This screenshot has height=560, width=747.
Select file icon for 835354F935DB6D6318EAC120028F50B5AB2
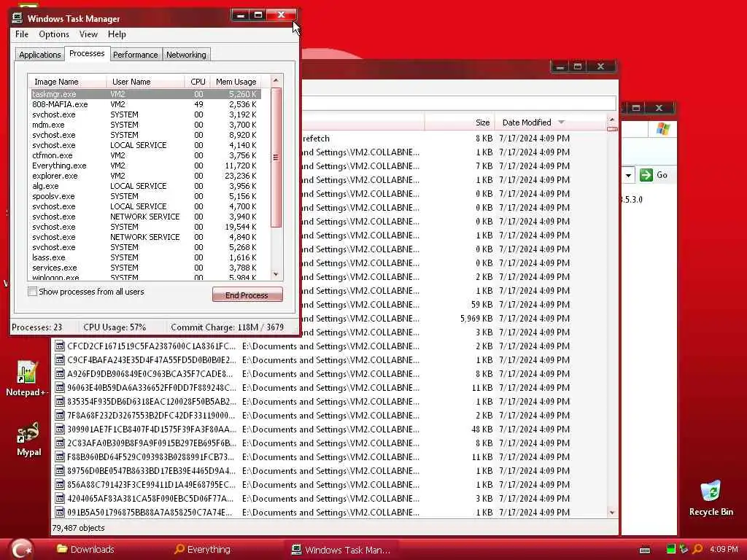point(60,401)
